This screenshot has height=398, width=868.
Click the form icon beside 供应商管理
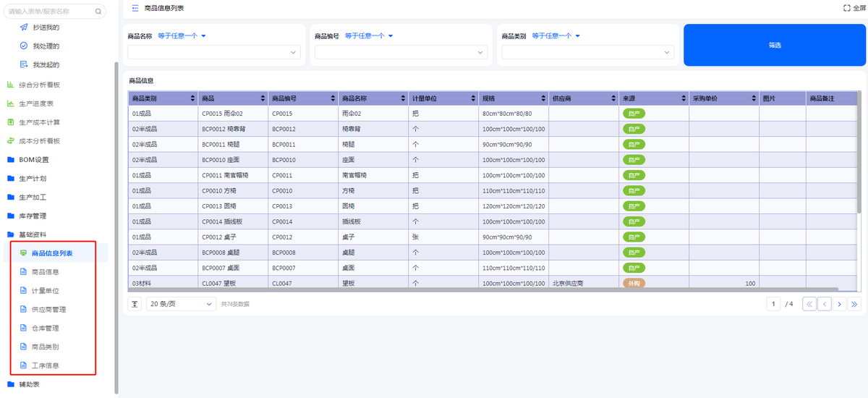click(x=24, y=310)
